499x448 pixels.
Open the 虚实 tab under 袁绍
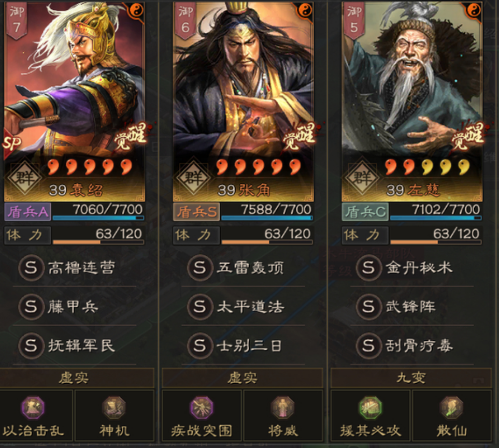(75, 378)
